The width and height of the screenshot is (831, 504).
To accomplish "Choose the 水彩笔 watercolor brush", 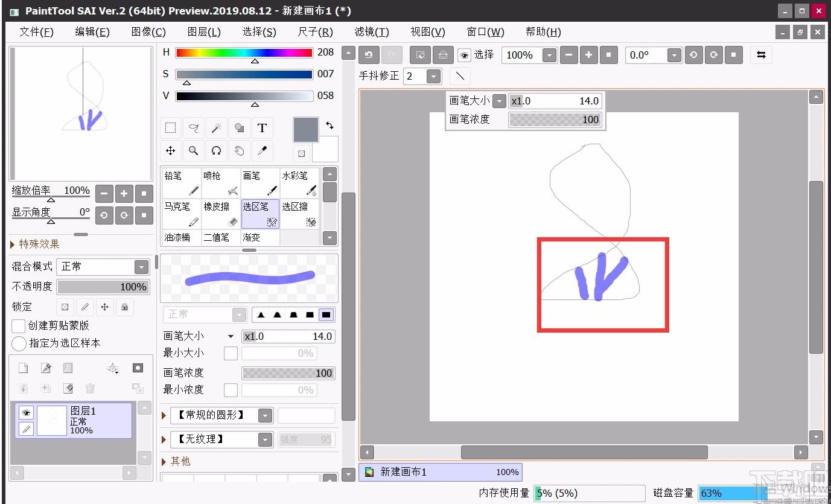I will click(x=299, y=183).
